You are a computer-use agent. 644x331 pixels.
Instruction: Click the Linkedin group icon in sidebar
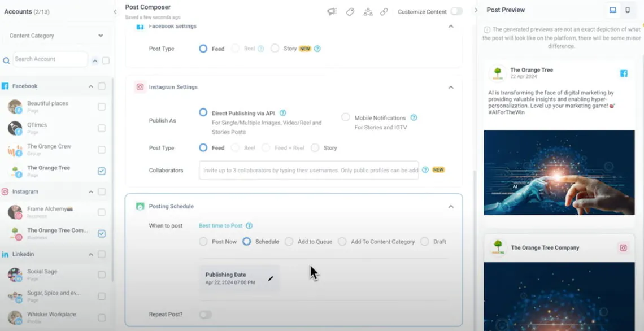(5, 254)
